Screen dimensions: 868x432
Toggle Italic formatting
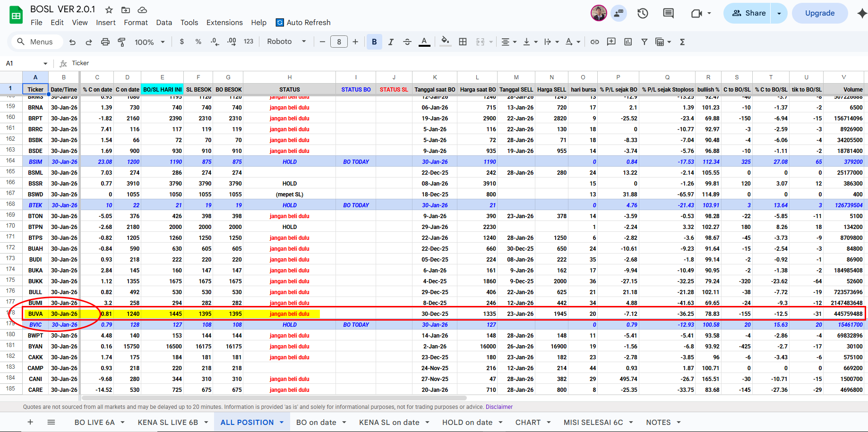click(391, 42)
